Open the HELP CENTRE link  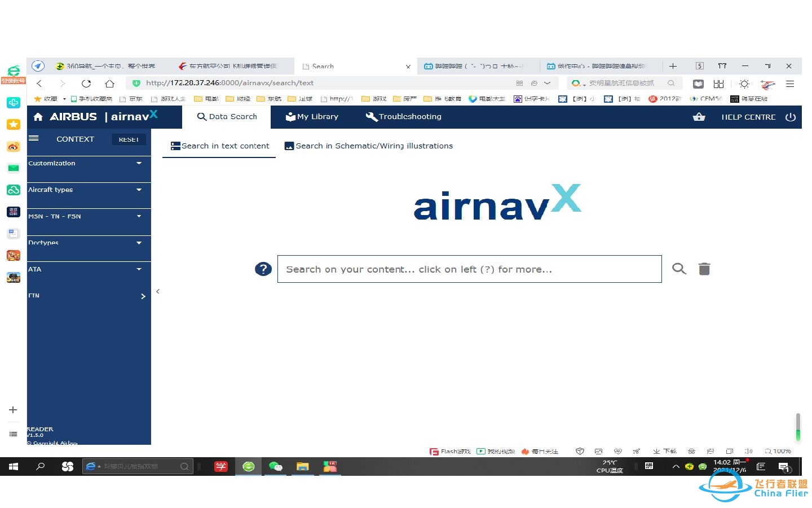[x=748, y=117]
